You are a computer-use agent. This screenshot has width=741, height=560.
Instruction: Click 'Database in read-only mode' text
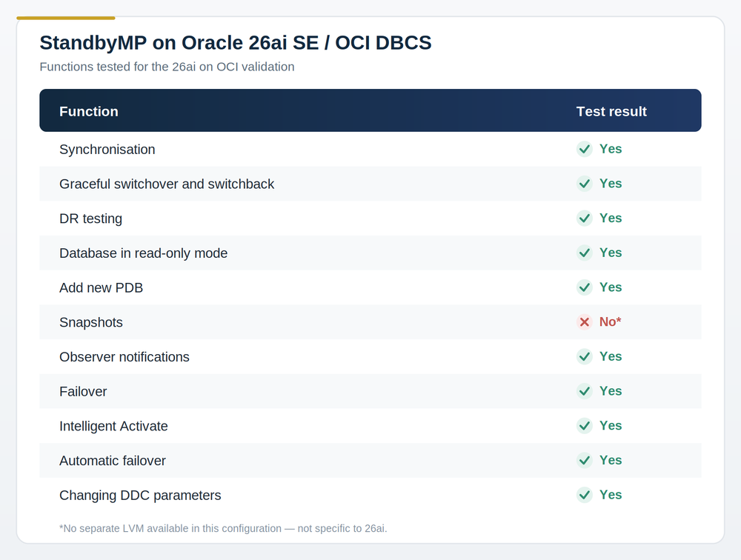(144, 253)
